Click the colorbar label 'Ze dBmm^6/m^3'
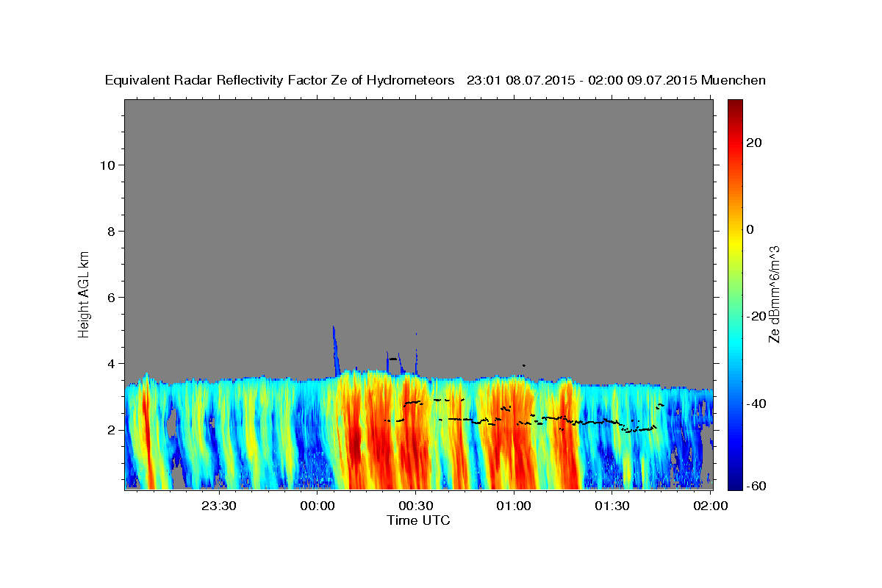This screenshot has width=882, height=588. (774, 294)
